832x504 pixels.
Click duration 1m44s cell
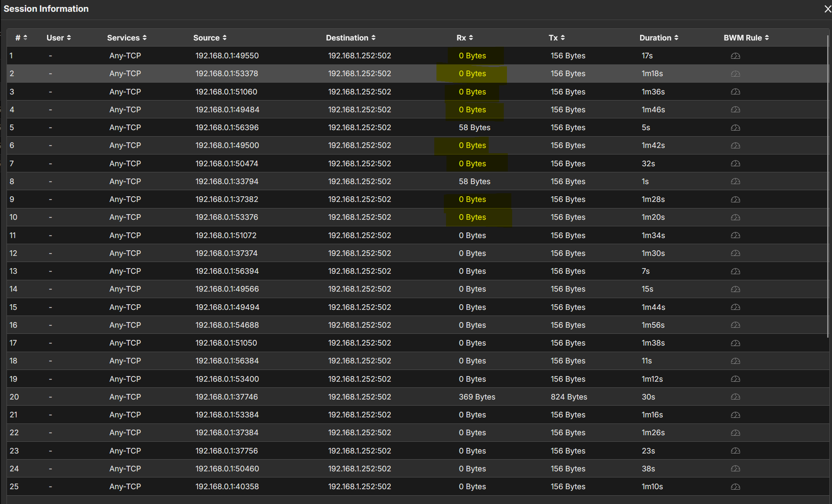pos(654,307)
